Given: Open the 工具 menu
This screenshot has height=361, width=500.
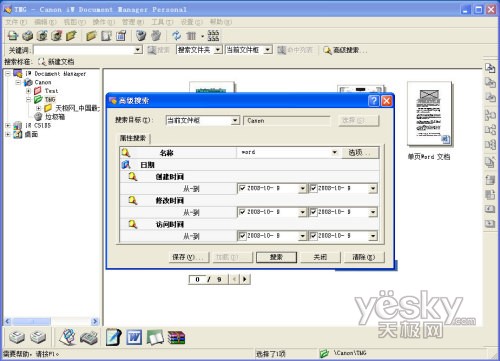Looking at the screenshot, I should (162, 22).
